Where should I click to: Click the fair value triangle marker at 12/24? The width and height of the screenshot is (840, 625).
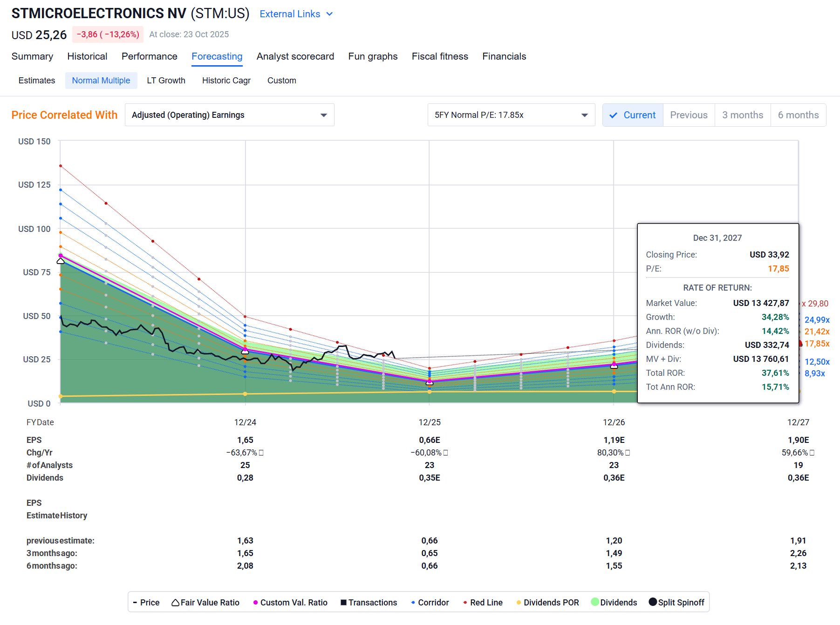[x=245, y=352]
